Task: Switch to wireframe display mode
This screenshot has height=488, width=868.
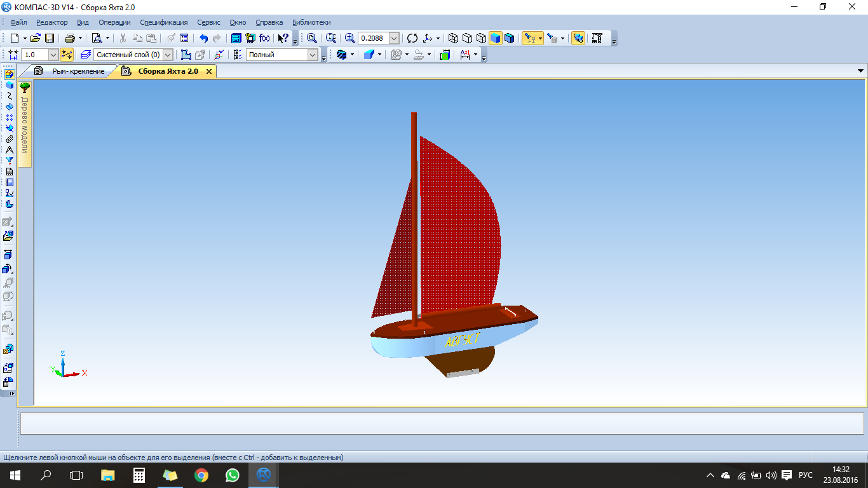Action: (x=453, y=38)
